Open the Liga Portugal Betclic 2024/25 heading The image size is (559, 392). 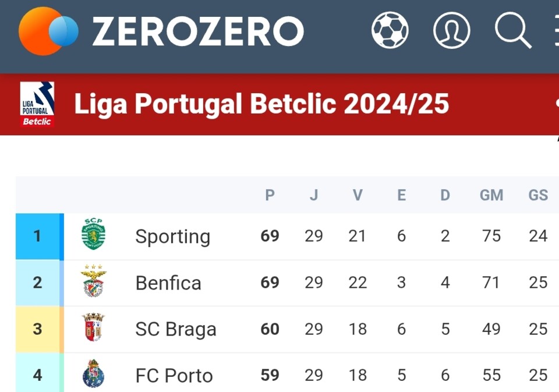(261, 105)
